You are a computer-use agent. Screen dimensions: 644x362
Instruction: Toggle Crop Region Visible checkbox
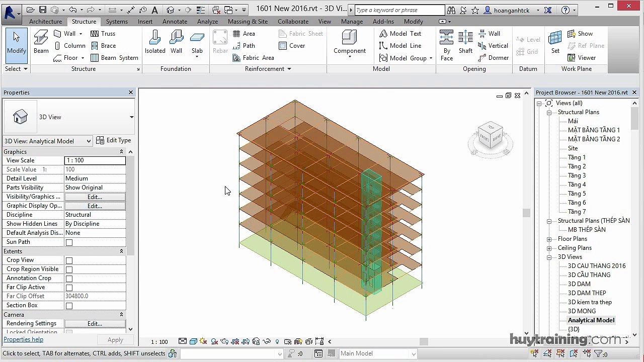(x=69, y=269)
